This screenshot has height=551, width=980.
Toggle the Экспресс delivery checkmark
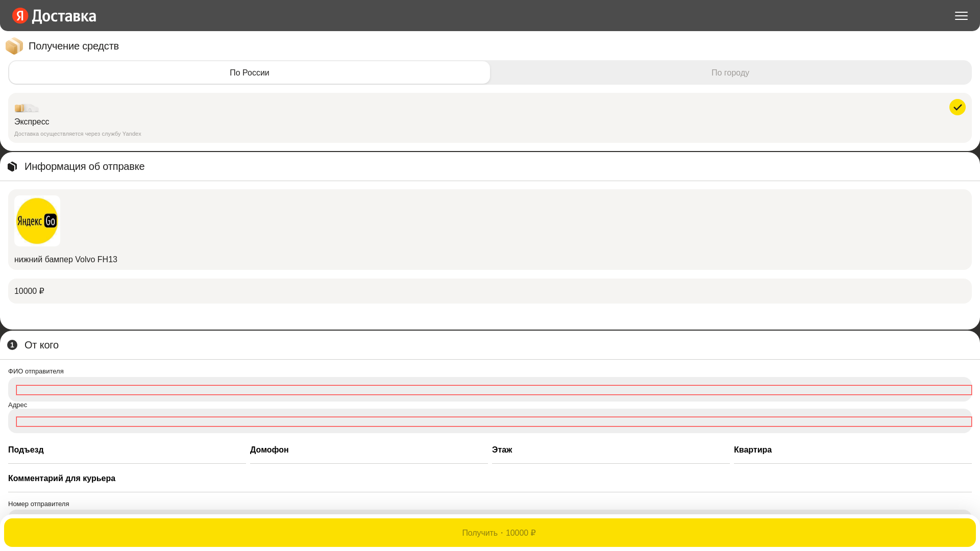click(x=957, y=107)
